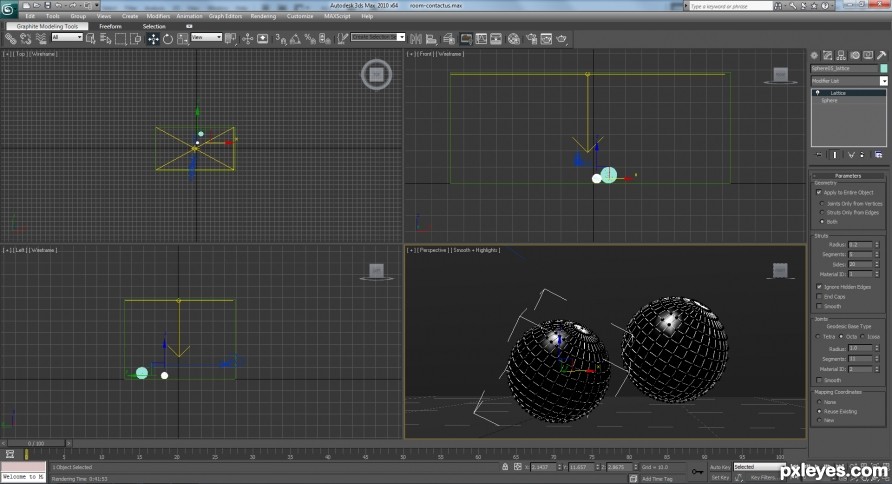
Task: Select the Both geometry option
Action: (x=821, y=221)
